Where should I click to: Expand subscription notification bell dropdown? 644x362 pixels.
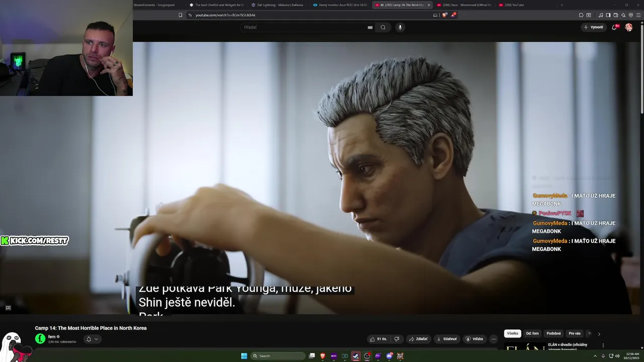[92, 339]
